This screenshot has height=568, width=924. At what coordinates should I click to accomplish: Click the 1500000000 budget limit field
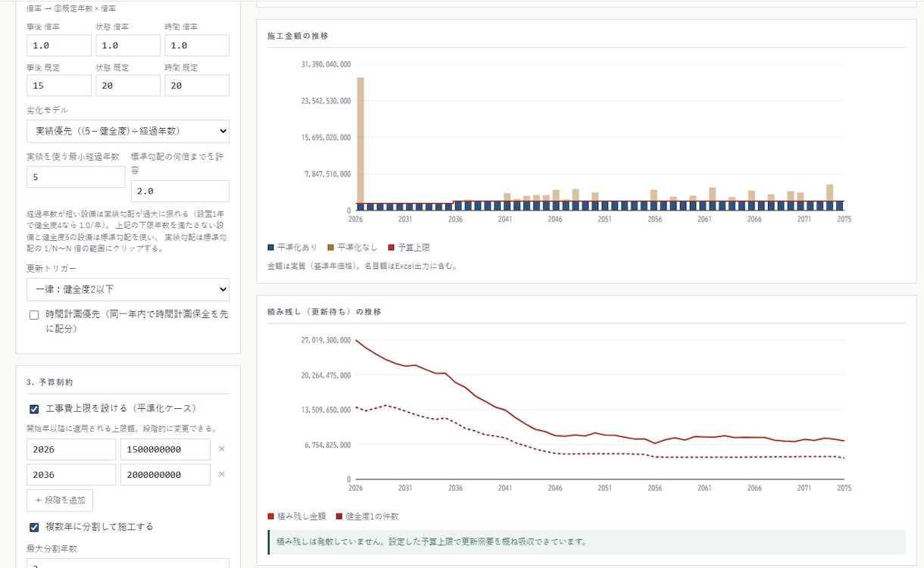[x=165, y=449]
